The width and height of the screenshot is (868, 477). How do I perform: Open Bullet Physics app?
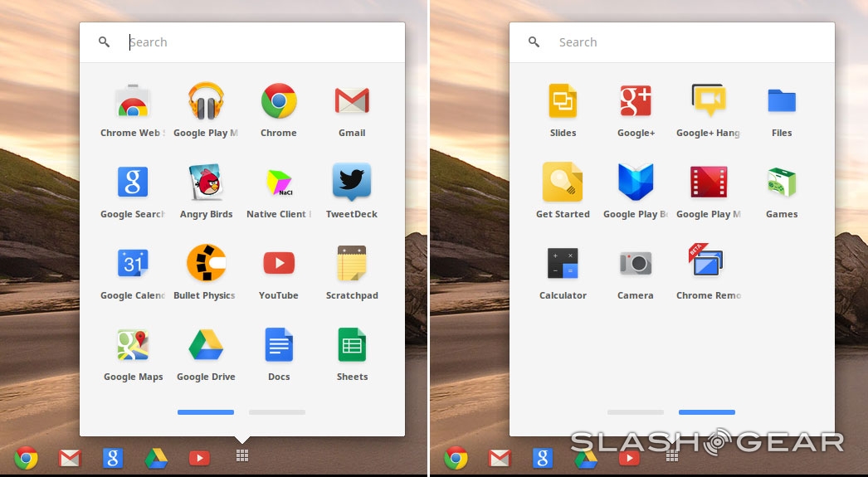206,265
